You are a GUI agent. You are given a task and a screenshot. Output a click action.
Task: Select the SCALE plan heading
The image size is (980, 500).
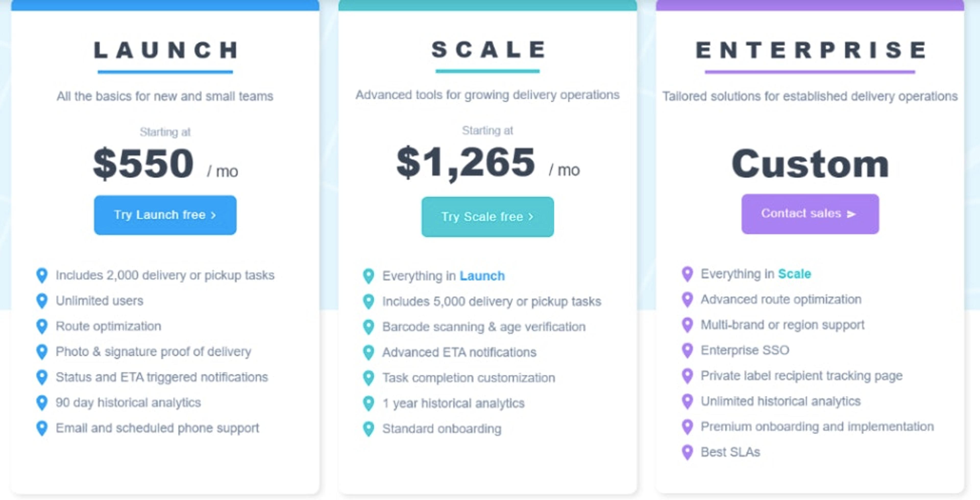488,50
